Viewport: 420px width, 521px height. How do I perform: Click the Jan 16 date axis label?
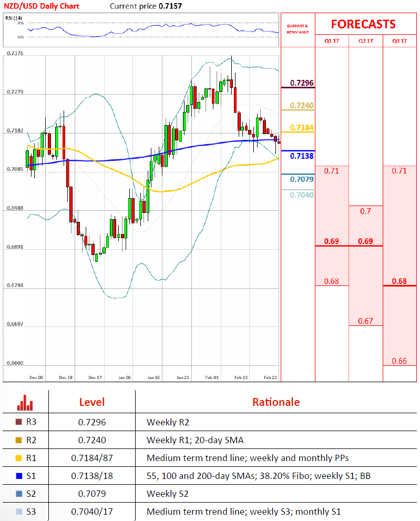click(153, 377)
